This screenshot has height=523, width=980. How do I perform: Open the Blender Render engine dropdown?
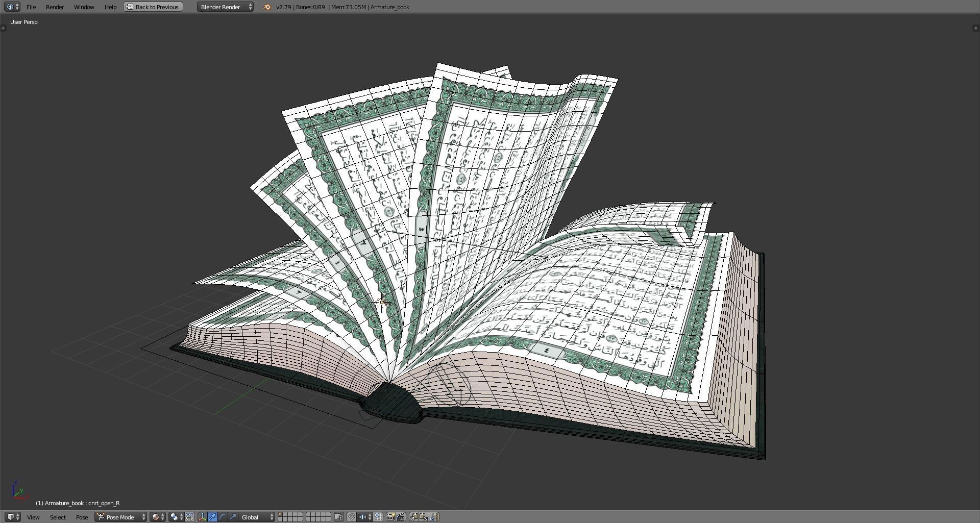click(x=225, y=7)
